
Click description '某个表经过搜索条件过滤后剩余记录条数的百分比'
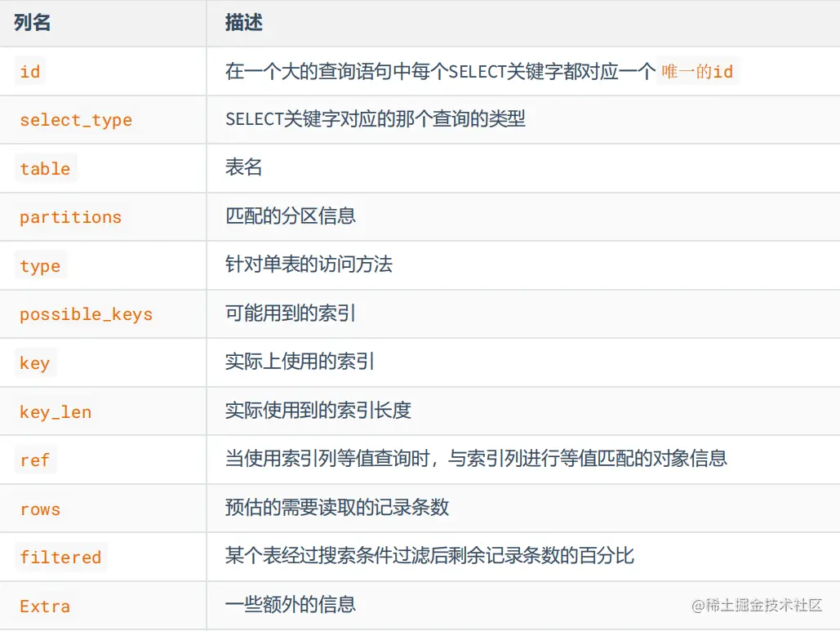coord(429,556)
